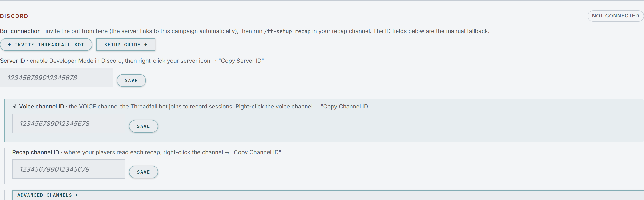Focus the Recap channel ID input field

point(69,169)
